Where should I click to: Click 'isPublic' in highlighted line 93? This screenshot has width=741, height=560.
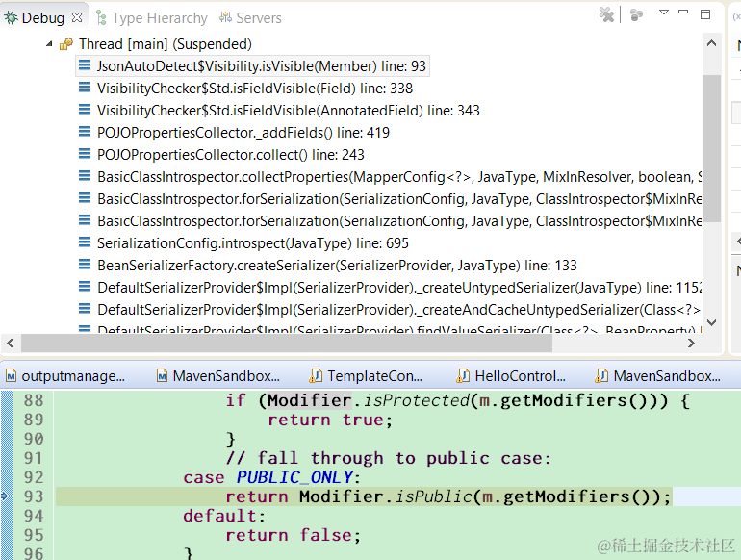[434, 496]
